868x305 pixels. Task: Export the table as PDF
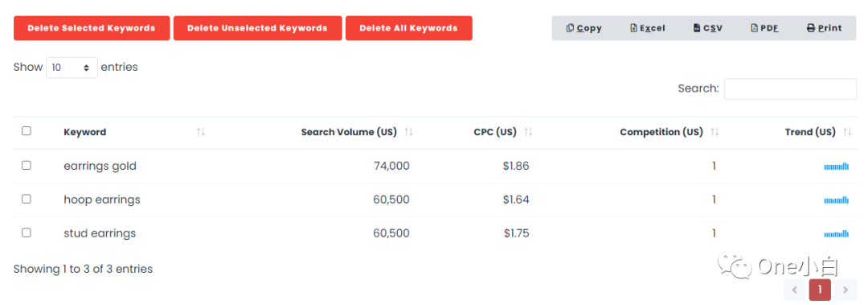point(764,28)
